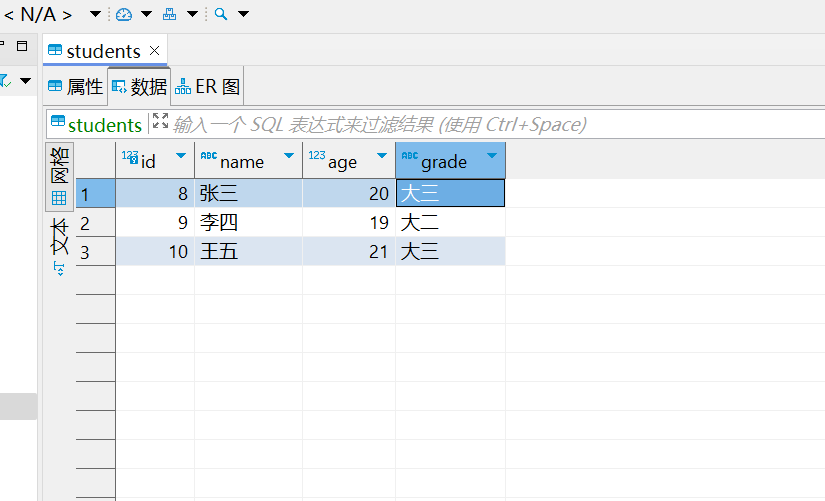
Task: Click the students label in the filter bar
Action: (x=105, y=125)
